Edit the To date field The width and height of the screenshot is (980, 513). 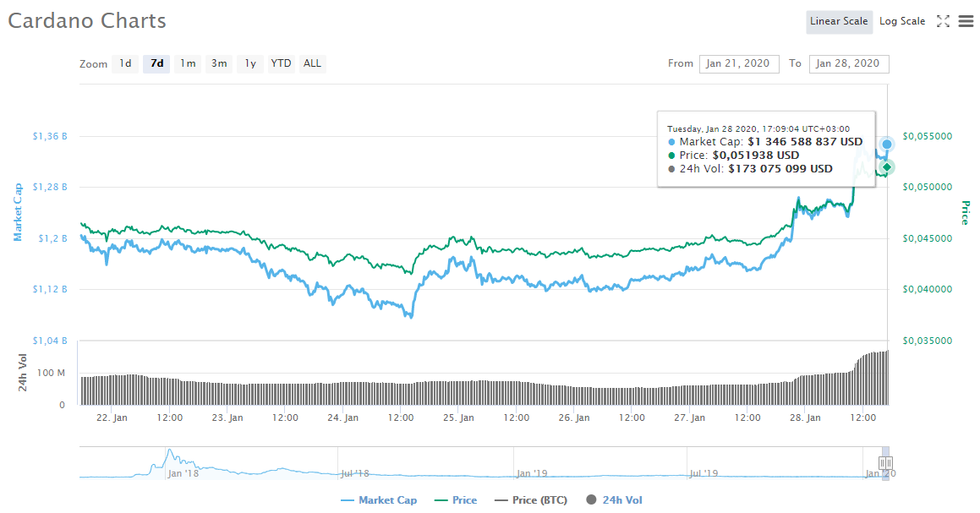pos(849,63)
